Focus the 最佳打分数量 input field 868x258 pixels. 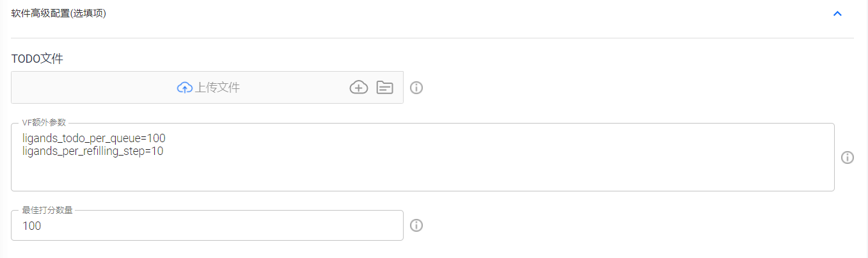coord(207,225)
